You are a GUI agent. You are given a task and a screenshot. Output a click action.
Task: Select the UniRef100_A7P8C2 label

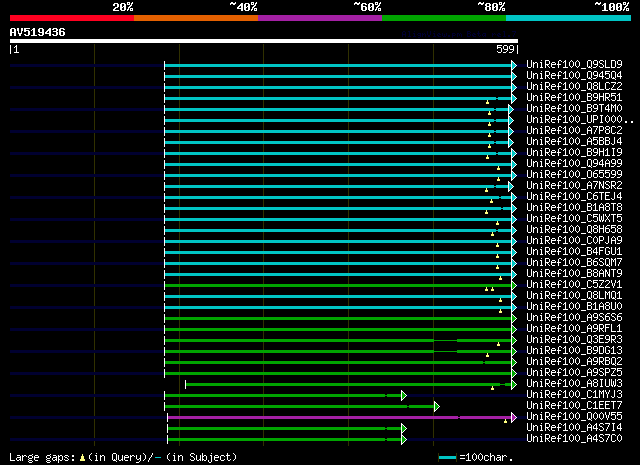(x=574, y=131)
